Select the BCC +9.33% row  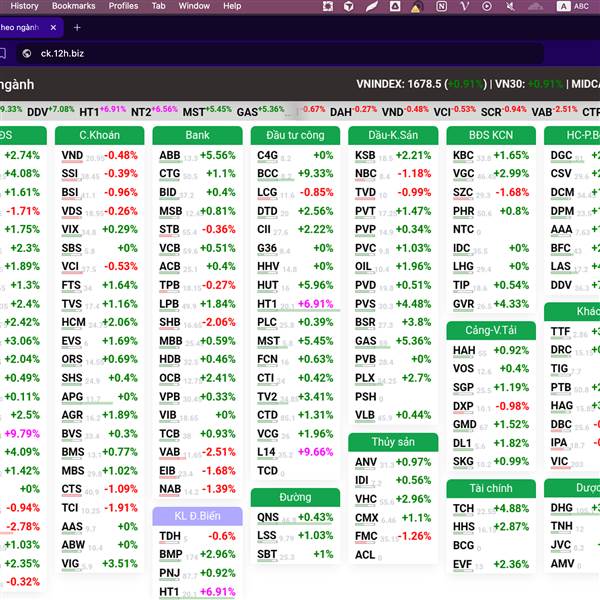pyautogui.click(x=295, y=174)
